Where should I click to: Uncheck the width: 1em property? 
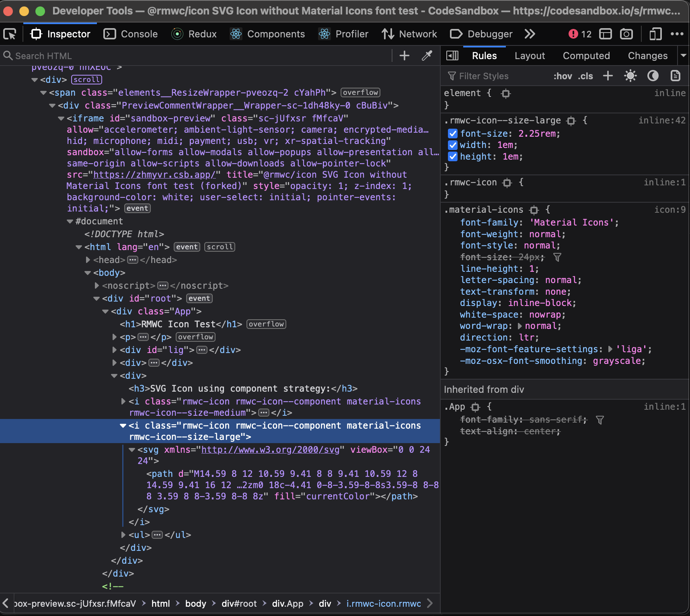pos(453,145)
